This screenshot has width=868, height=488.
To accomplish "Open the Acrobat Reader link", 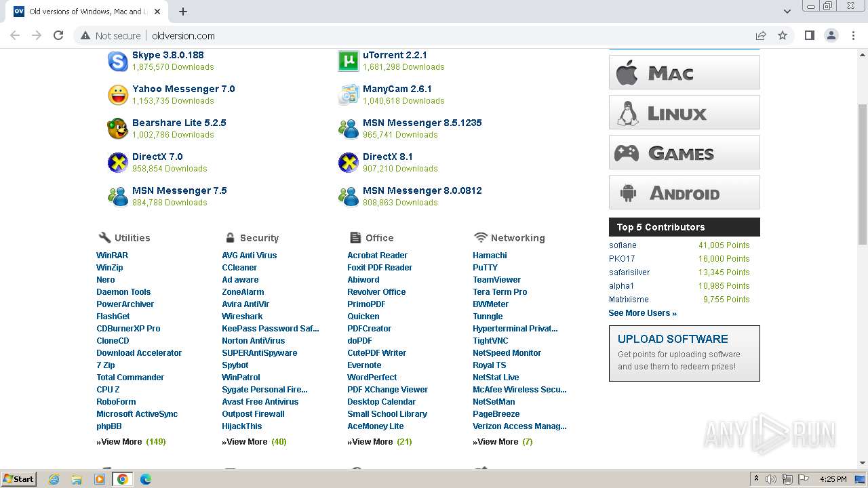I will click(377, 256).
